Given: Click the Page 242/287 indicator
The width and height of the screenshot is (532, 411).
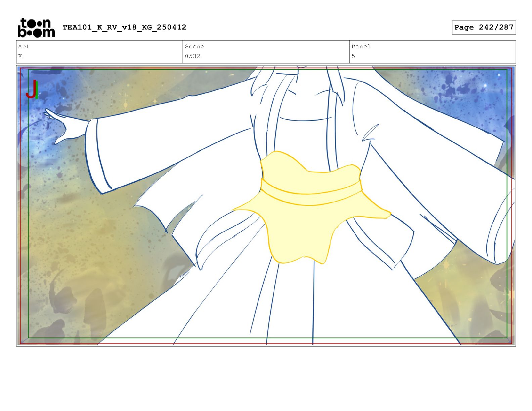Looking at the screenshot, I should pos(484,28).
